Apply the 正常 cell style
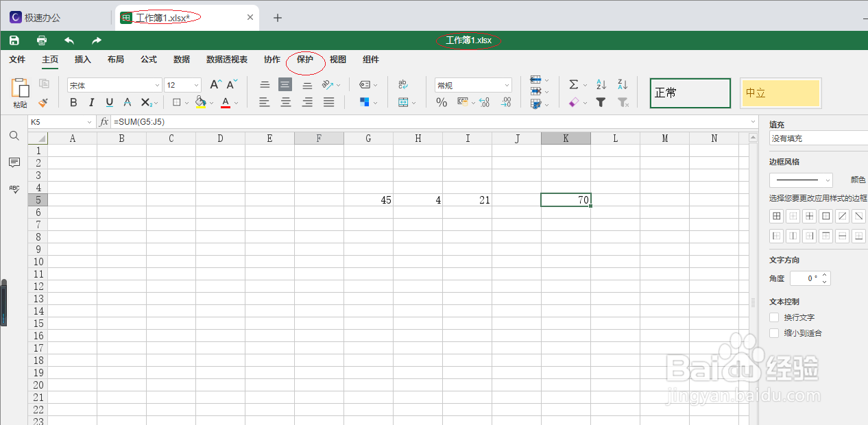 [690, 93]
